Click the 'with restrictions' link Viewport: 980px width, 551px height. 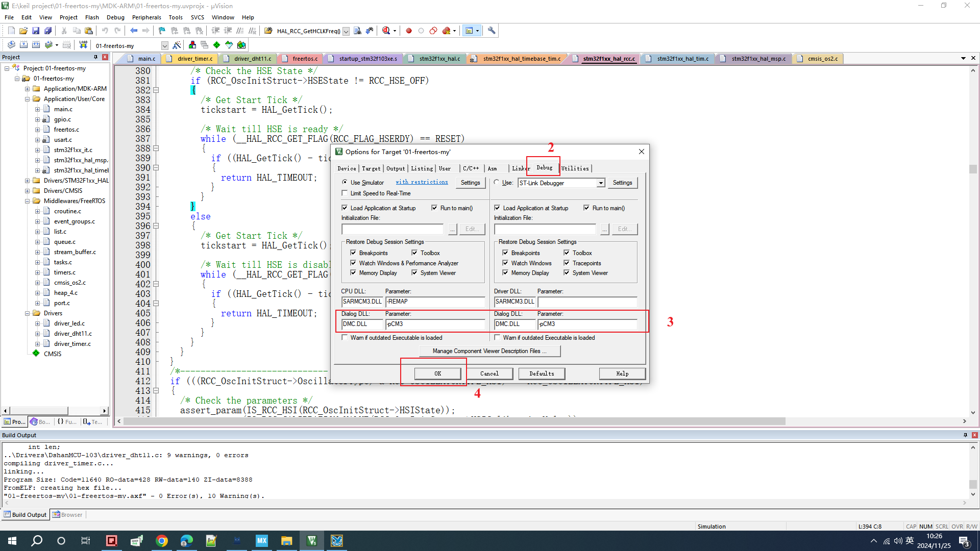coord(422,182)
